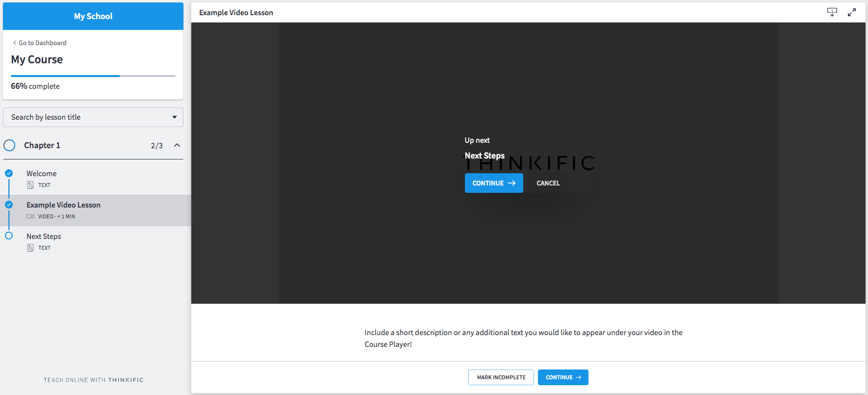This screenshot has width=868, height=395.
Task: Click the text document icon under Welcome
Action: (30, 185)
